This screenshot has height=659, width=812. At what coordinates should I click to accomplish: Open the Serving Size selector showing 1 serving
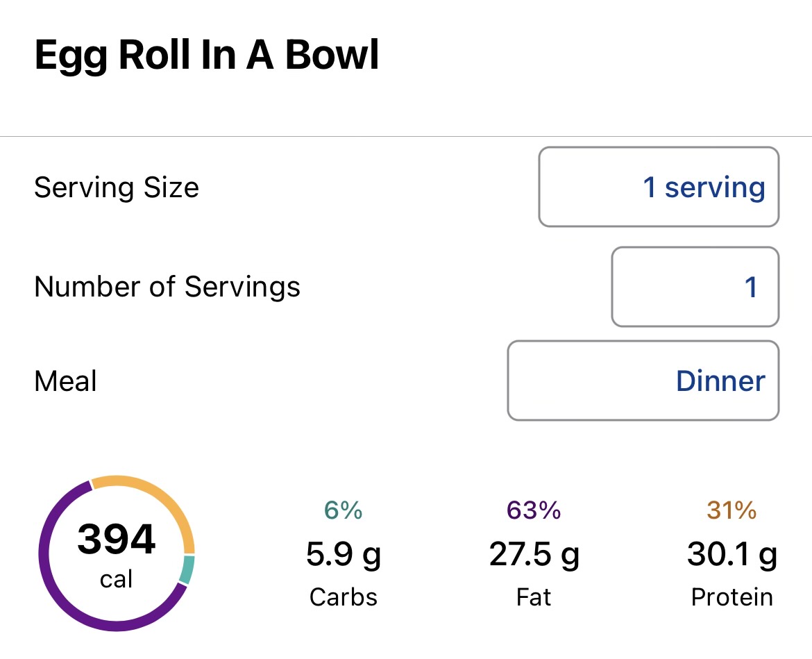(658, 187)
